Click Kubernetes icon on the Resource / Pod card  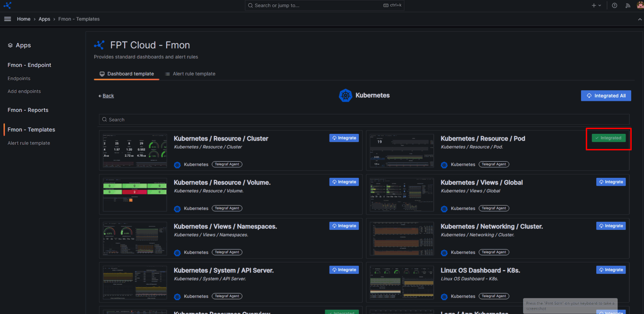[444, 165]
